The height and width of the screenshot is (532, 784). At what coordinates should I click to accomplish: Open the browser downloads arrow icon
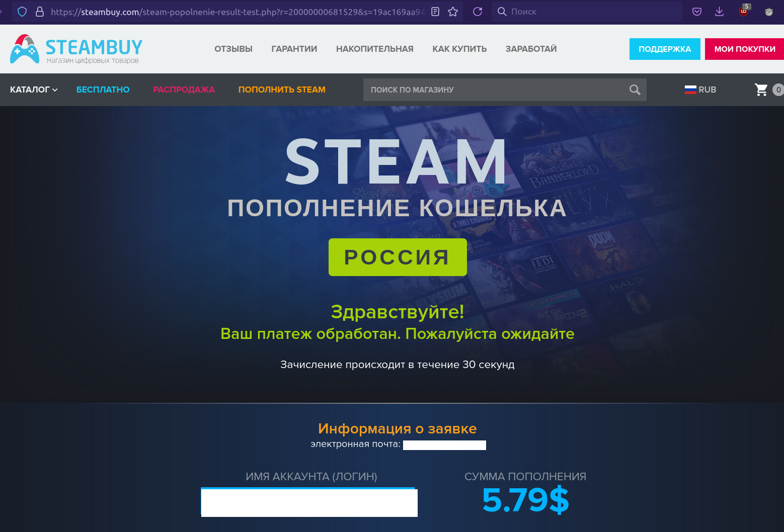(x=720, y=12)
